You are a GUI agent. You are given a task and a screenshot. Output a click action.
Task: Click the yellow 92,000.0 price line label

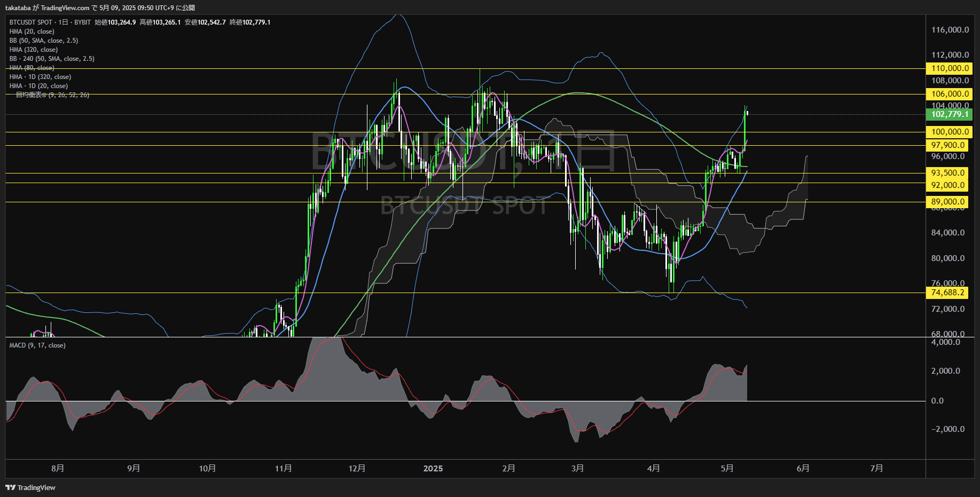[948, 185]
